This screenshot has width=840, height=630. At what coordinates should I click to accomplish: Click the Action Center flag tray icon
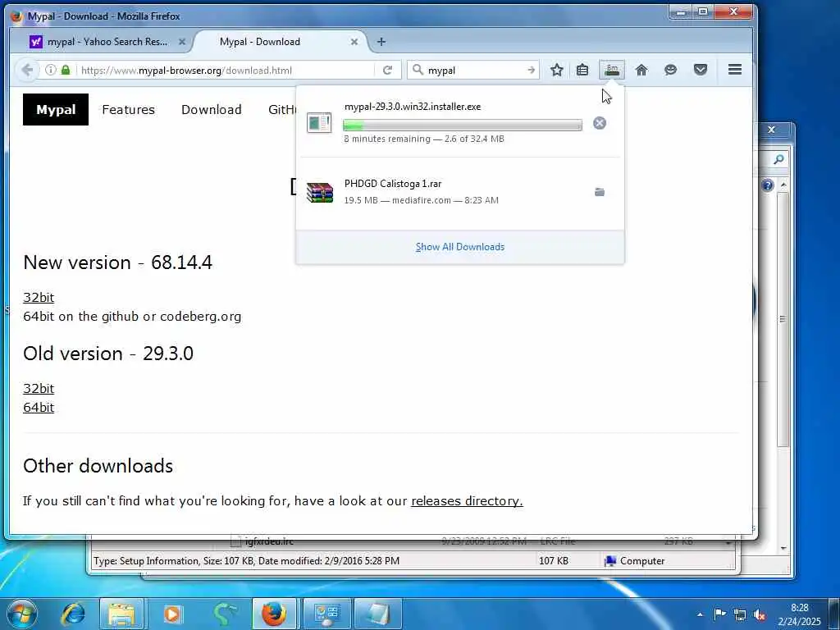720,614
